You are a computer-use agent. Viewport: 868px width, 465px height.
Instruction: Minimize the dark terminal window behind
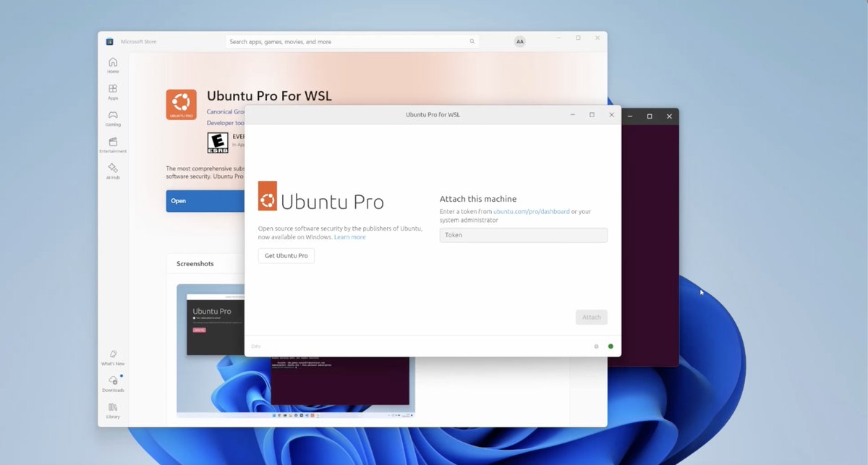[x=630, y=116]
